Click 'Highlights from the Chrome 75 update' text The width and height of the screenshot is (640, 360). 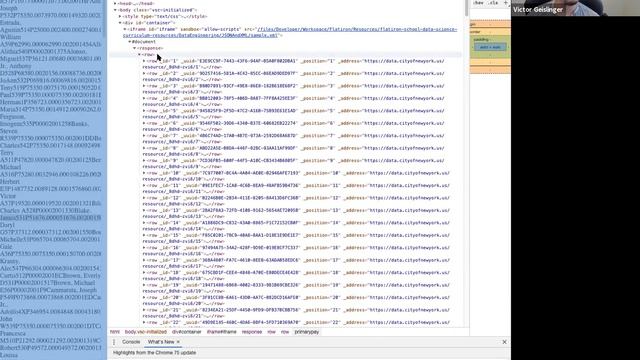pos(154,353)
